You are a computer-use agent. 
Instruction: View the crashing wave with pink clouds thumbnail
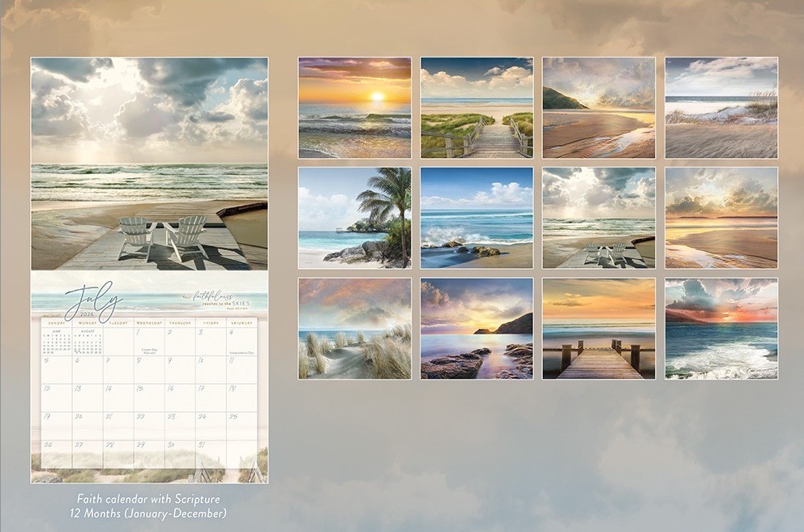[721, 329]
